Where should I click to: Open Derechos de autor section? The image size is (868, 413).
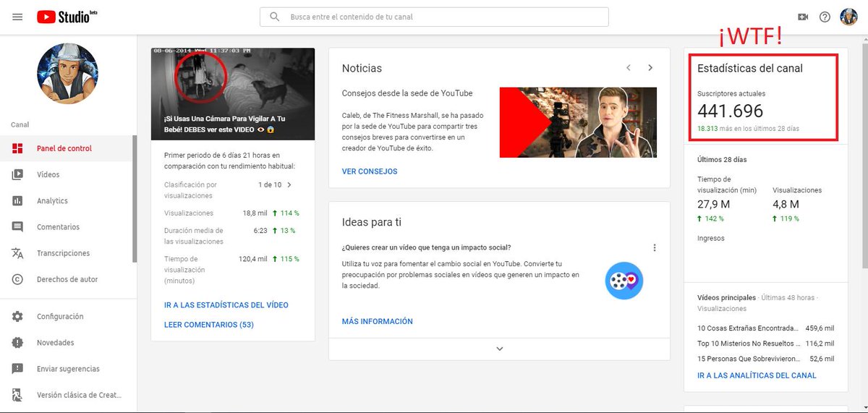tap(68, 279)
